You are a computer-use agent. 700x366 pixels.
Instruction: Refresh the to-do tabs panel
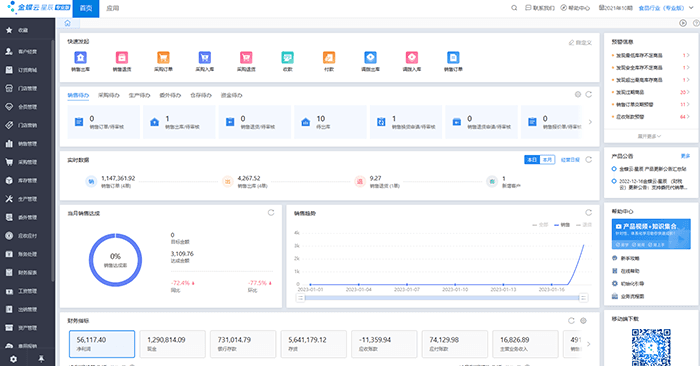click(x=588, y=95)
